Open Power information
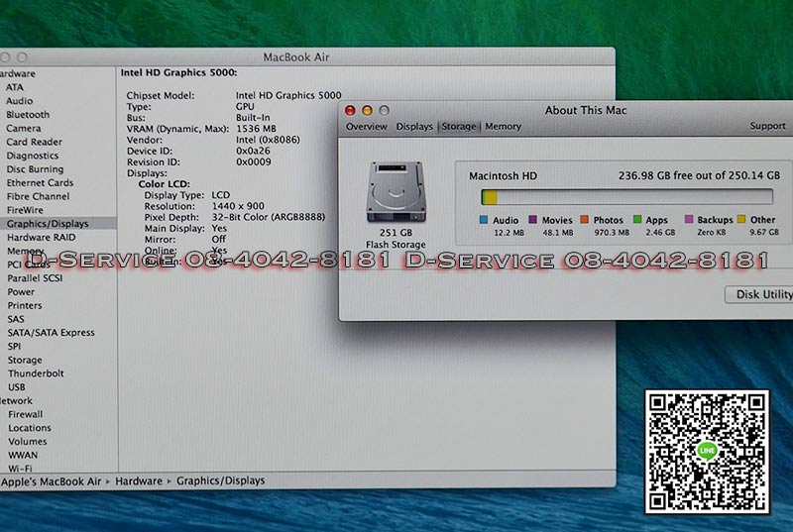The height and width of the screenshot is (532, 793). pyautogui.click(x=21, y=291)
